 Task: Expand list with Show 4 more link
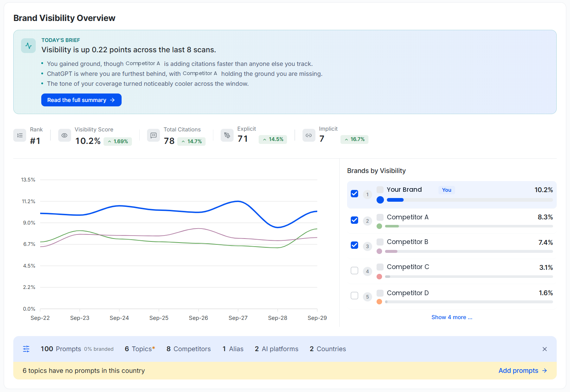(x=452, y=317)
